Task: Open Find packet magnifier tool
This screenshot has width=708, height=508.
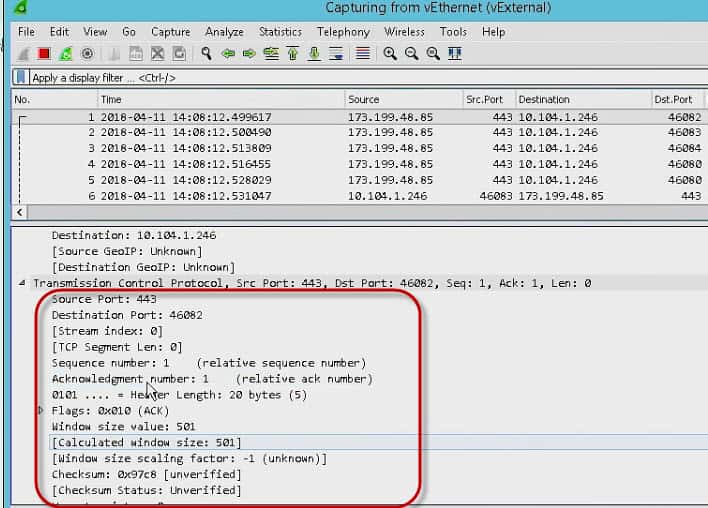Action: pyautogui.click(x=206, y=54)
